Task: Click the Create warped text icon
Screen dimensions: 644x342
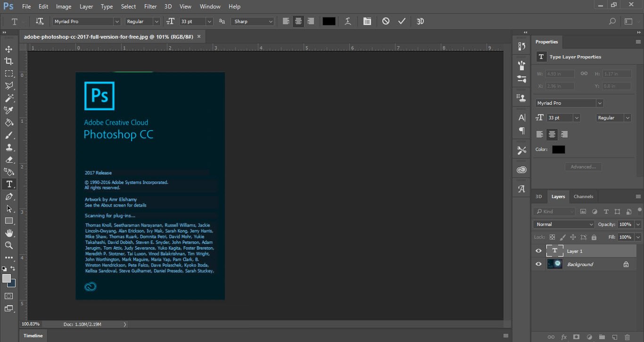Action: point(348,21)
